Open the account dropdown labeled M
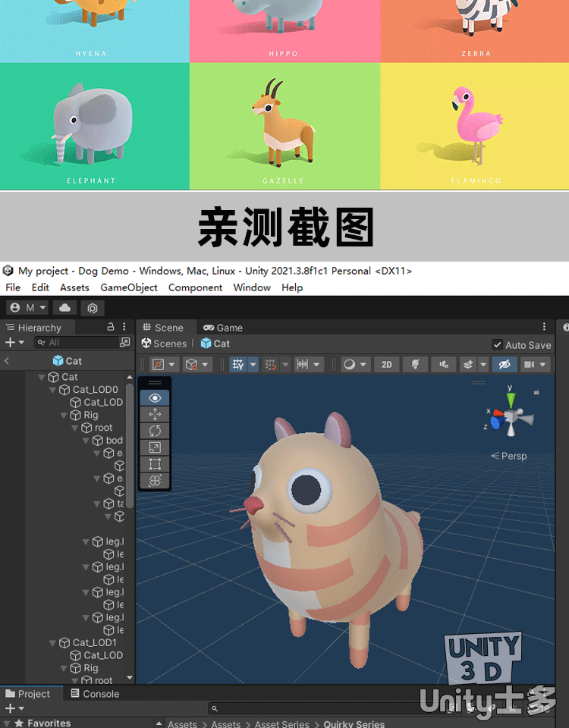The image size is (569, 728). click(28, 308)
